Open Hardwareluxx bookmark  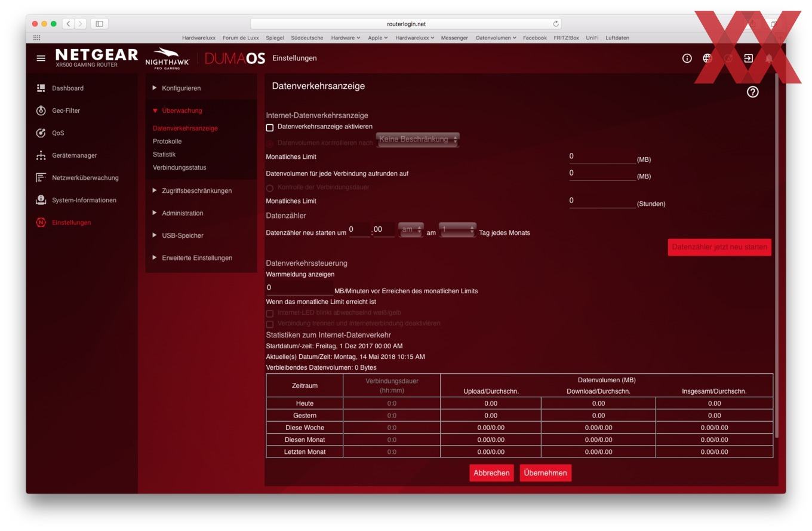click(199, 38)
